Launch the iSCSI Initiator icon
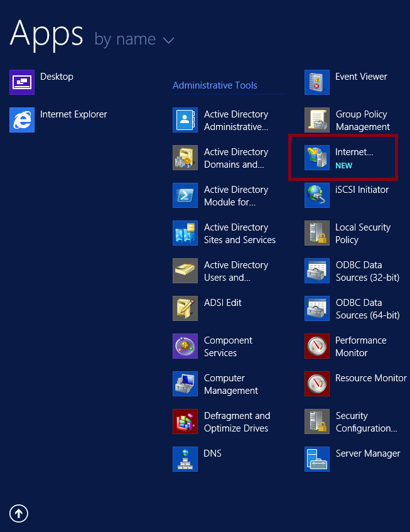This screenshot has width=410, height=532. pos(317,195)
